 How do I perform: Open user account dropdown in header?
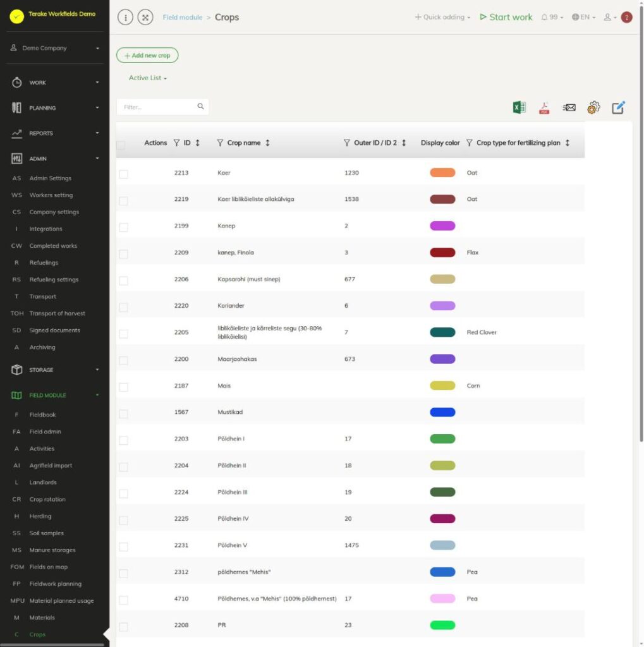610,17
